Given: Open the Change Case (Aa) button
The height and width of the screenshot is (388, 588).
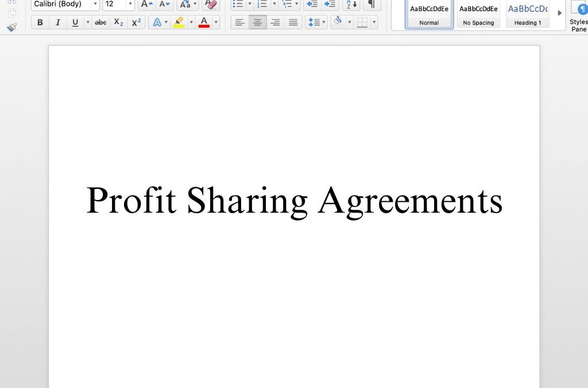Looking at the screenshot, I should (x=185, y=5).
